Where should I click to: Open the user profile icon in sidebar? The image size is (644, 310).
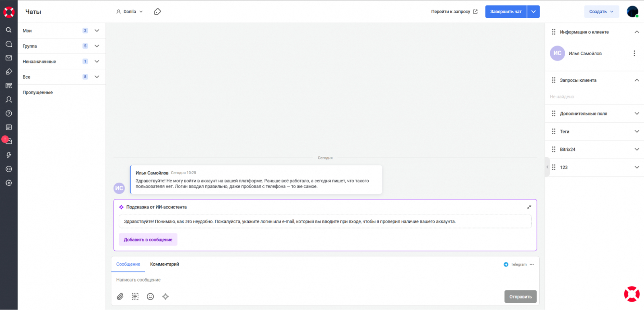8,100
